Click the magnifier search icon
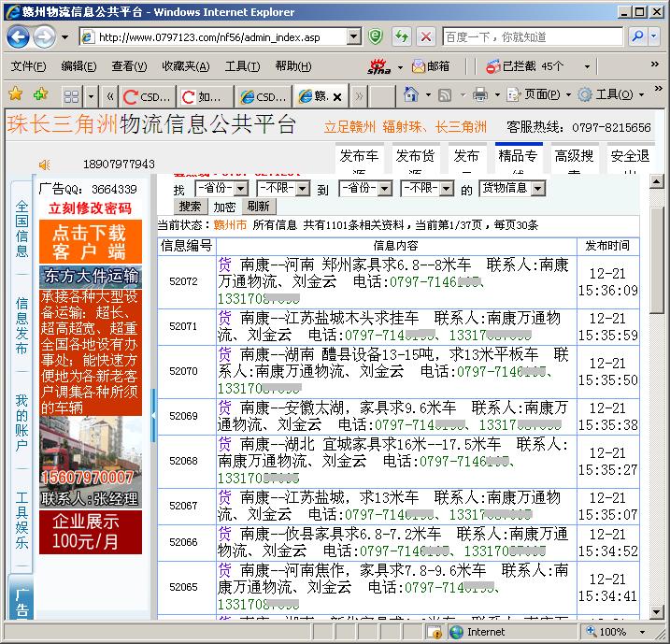Screen dimensions: 670x644 point(637,36)
